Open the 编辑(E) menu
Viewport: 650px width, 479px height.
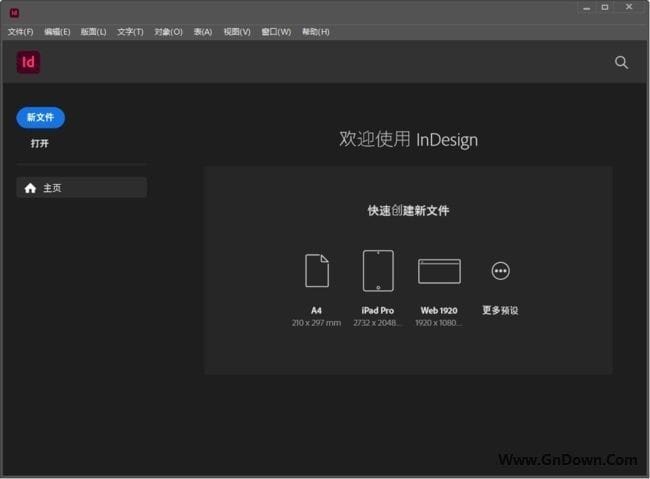click(x=57, y=32)
